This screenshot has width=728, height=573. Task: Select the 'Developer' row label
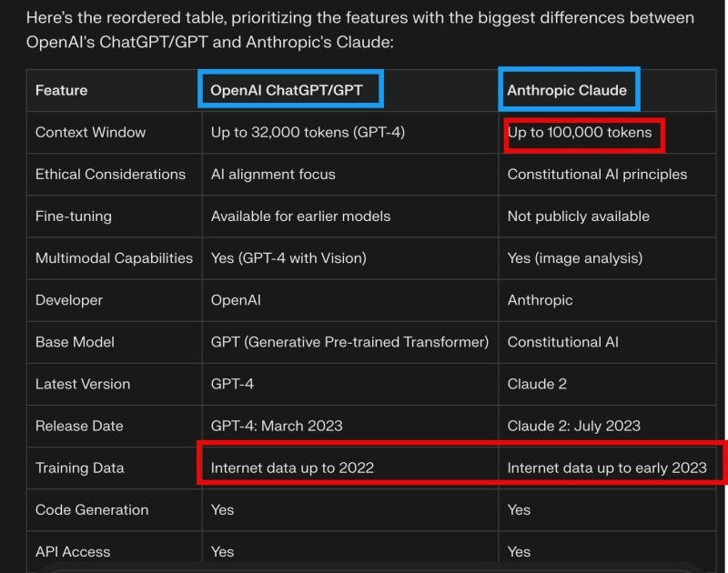[69, 300]
